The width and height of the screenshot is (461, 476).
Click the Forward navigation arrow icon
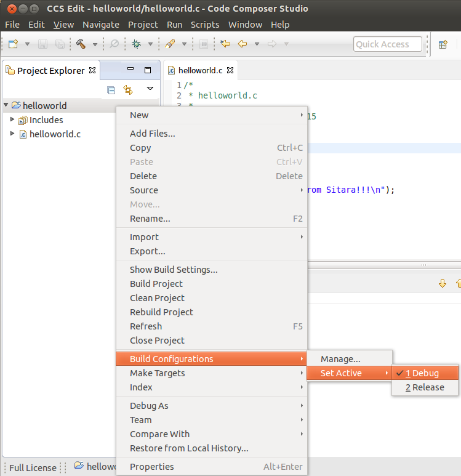click(x=272, y=44)
